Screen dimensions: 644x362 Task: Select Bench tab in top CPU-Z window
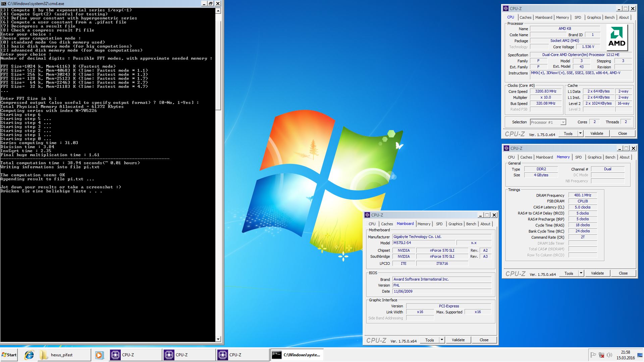[x=609, y=17]
